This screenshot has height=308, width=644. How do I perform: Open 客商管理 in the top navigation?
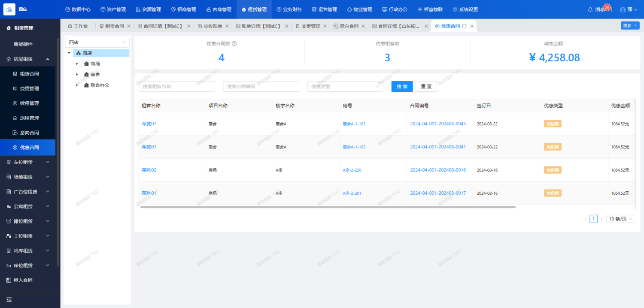(x=219, y=9)
